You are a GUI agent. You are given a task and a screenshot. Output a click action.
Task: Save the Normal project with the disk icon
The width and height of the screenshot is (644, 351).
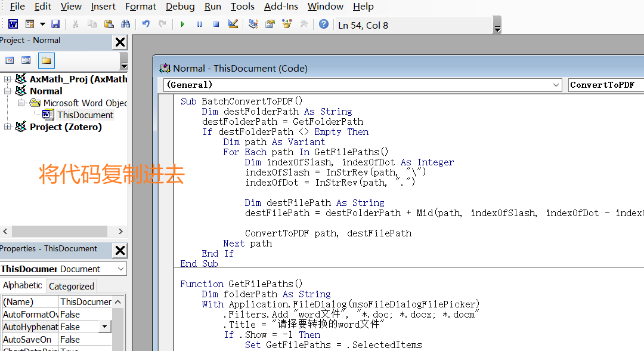click(55, 24)
